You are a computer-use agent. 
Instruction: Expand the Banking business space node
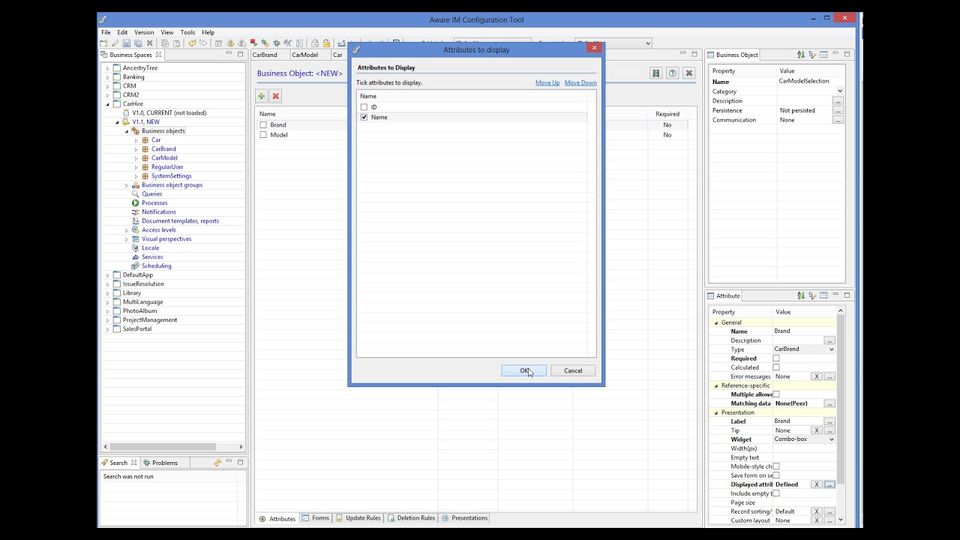pos(108,77)
